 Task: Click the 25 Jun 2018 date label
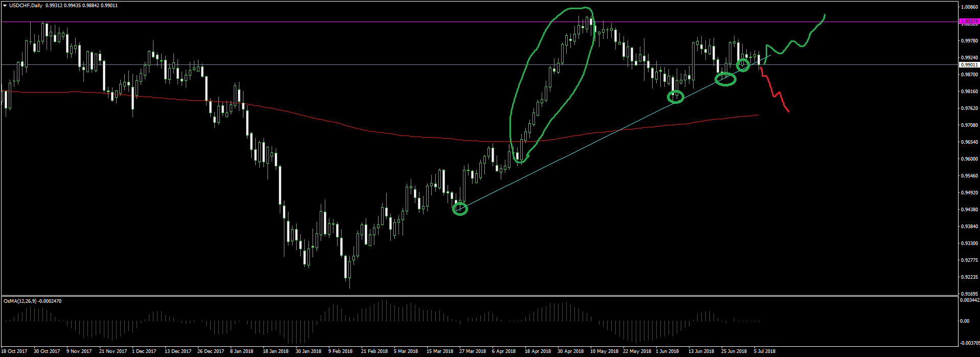pos(734,351)
